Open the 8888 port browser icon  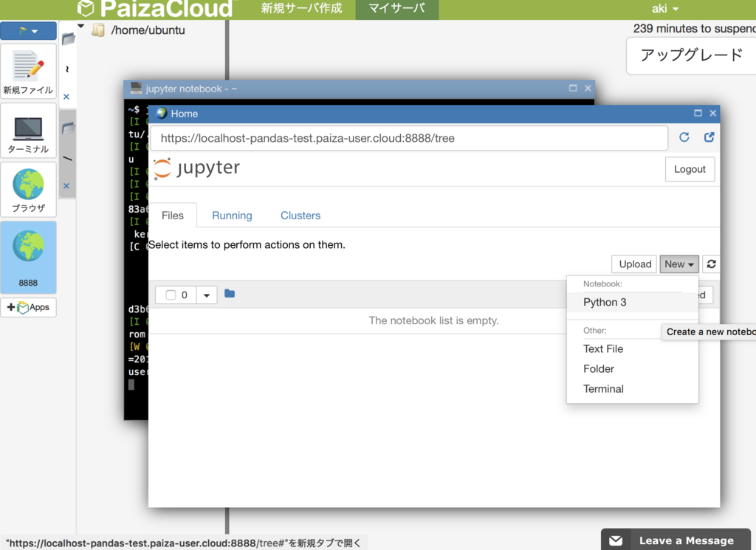(28, 258)
